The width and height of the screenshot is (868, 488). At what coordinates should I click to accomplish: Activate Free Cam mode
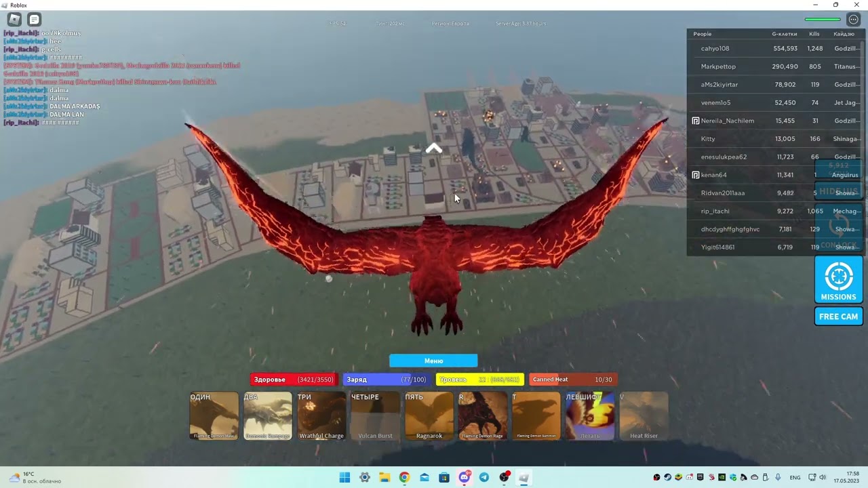pyautogui.click(x=838, y=317)
